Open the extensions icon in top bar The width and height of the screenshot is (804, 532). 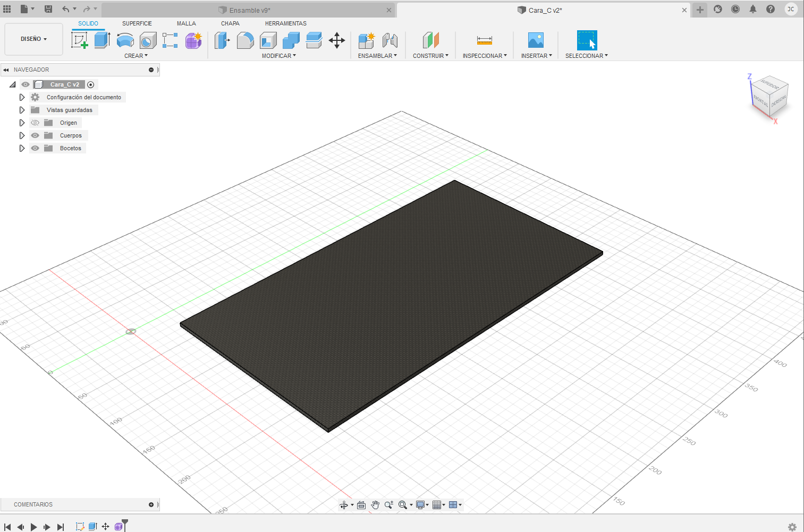coord(718,9)
